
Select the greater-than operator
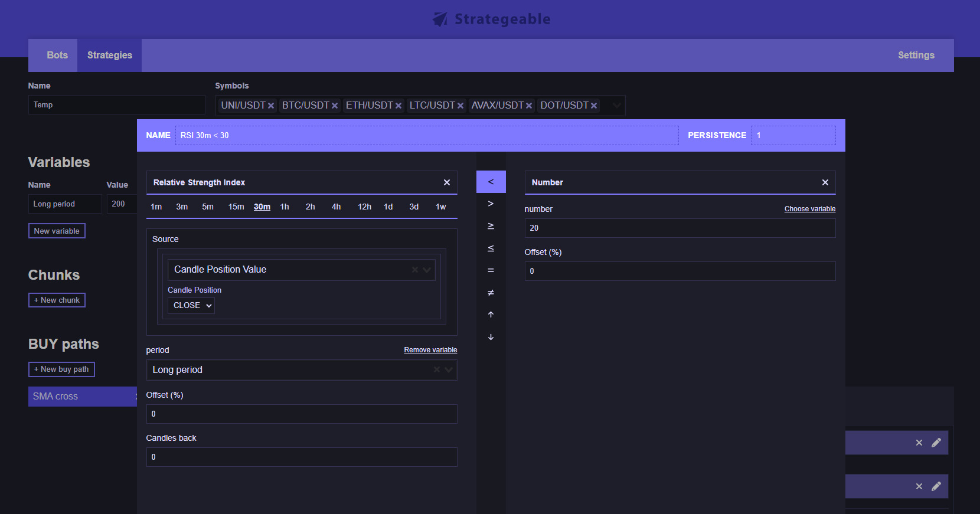[491, 204]
